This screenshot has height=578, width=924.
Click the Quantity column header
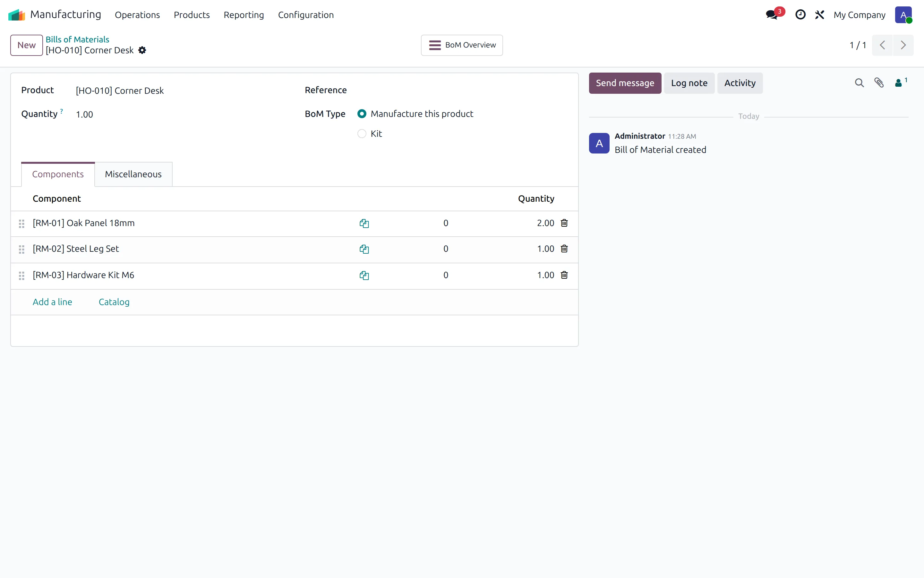tap(536, 198)
